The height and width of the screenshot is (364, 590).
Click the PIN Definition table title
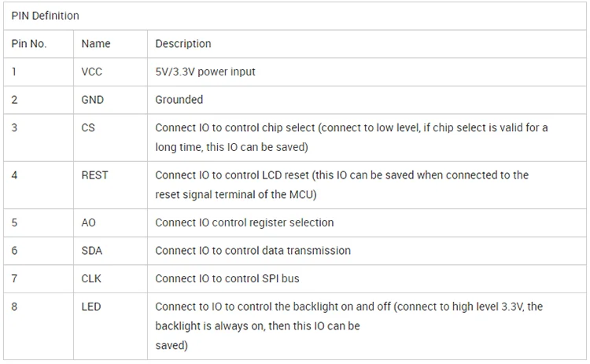click(x=45, y=16)
